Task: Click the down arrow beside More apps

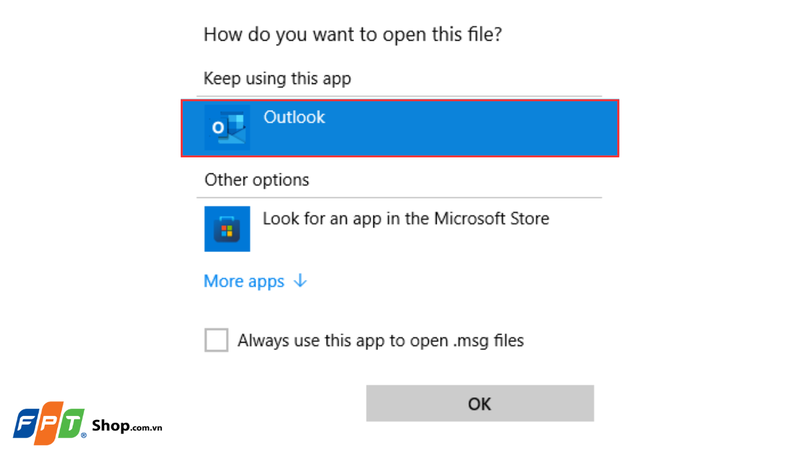Action: 300,281
